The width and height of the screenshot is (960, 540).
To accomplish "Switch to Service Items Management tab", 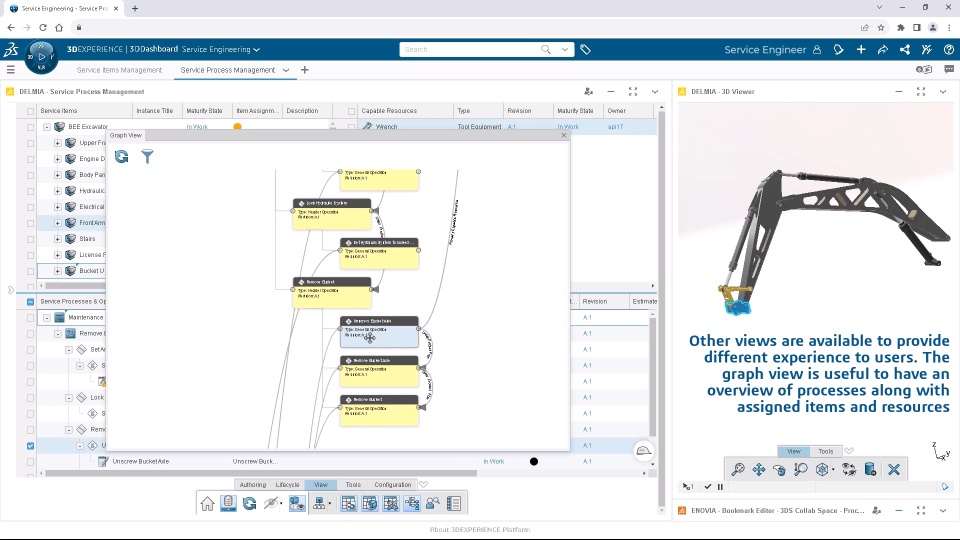I will pyautogui.click(x=119, y=70).
